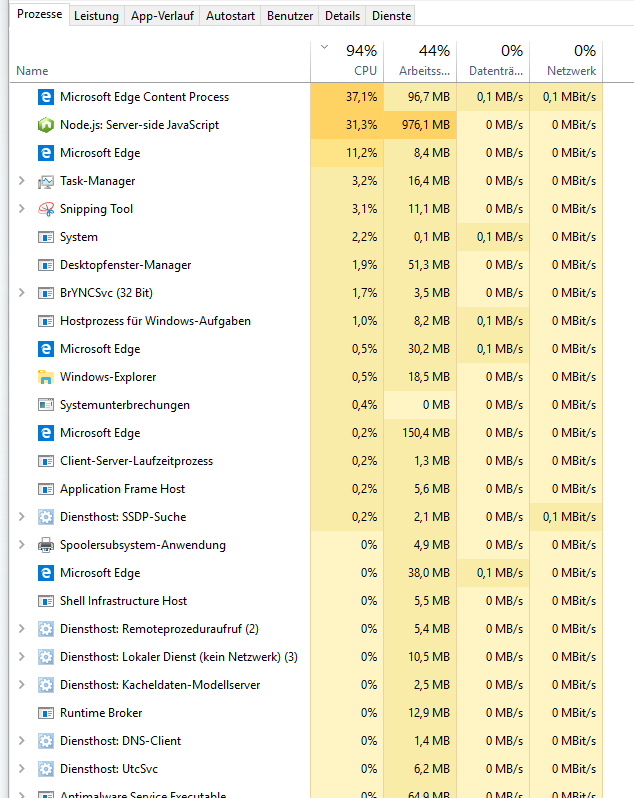Viewport: 634px width, 798px height.
Task: Select the Windows-Explorer process name
Action: click(108, 377)
